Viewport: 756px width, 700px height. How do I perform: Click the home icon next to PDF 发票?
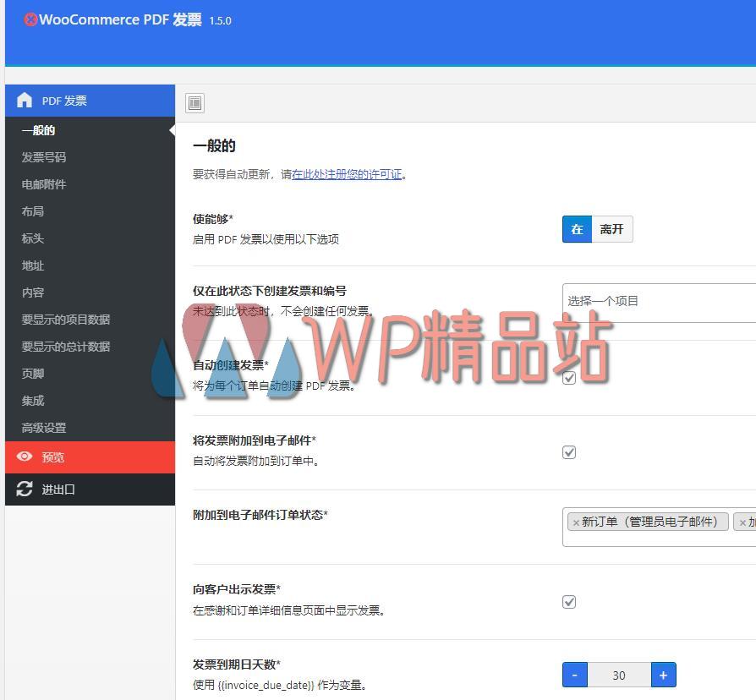(24, 100)
